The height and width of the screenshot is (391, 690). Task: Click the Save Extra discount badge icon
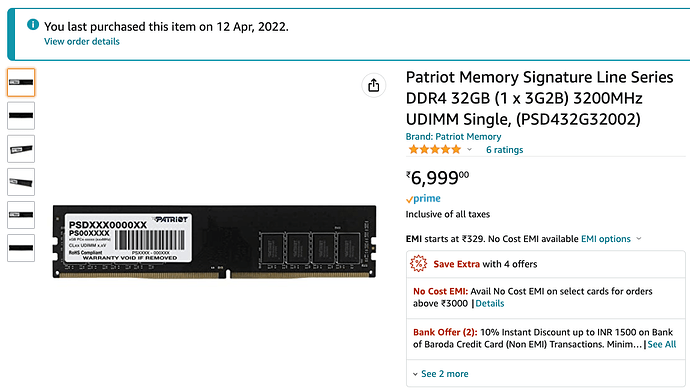point(418,264)
